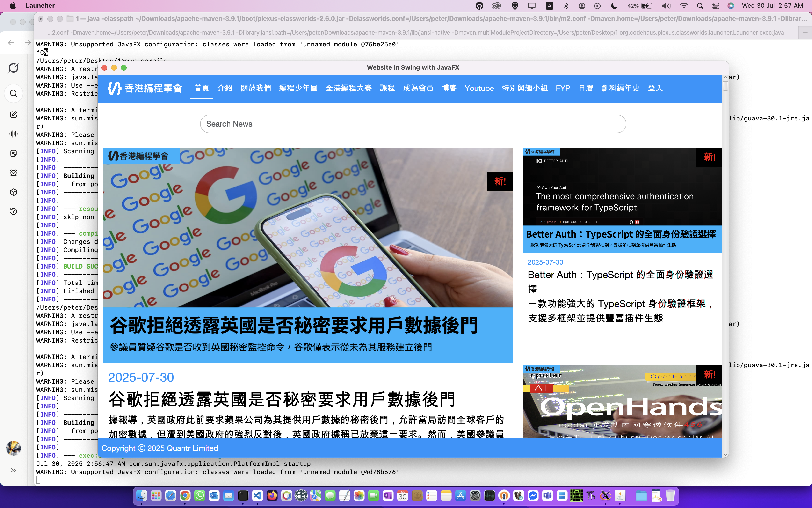
Task: Click the cube icon in left sidebar
Action: click(14, 192)
